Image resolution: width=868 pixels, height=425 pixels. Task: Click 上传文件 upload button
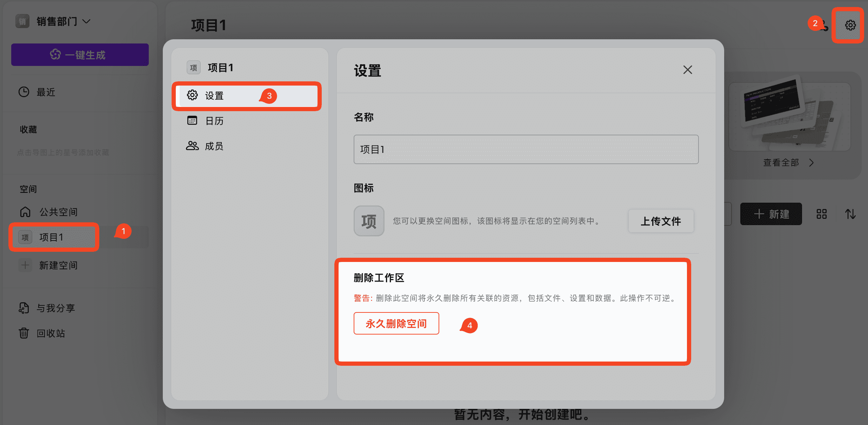(x=661, y=221)
